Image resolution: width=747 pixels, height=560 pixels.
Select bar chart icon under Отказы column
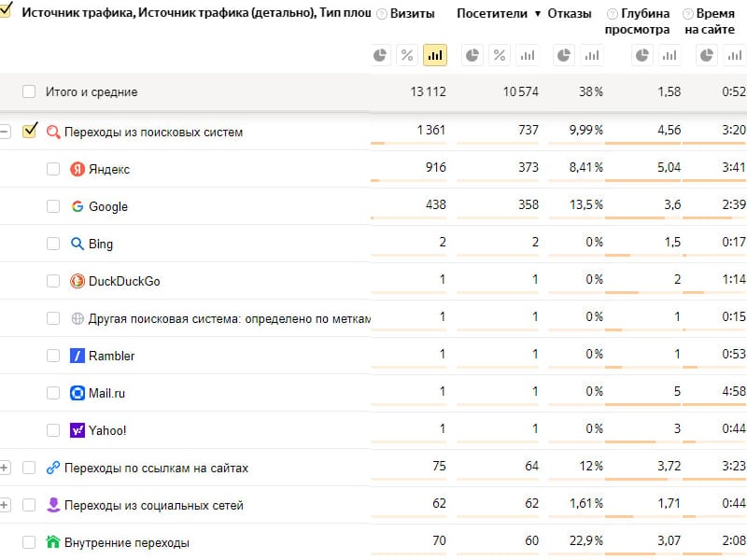[x=592, y=55]
